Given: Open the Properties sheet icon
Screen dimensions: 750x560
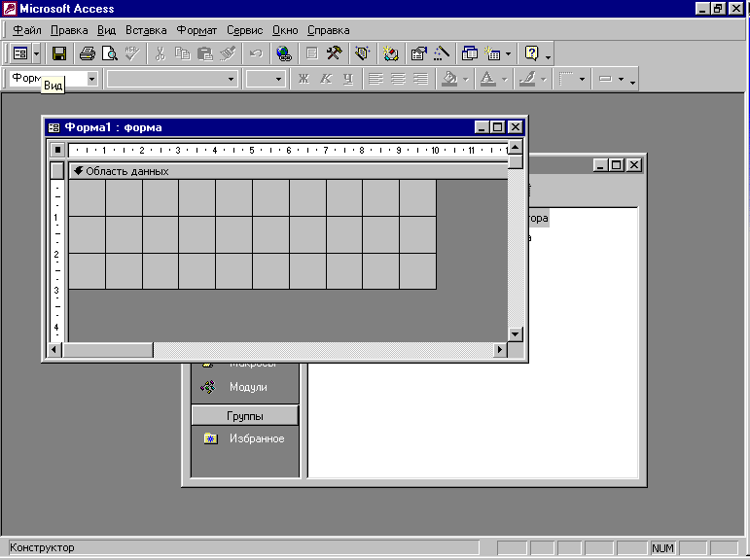Looking at the screenshot, I should [x=419, y=53].
